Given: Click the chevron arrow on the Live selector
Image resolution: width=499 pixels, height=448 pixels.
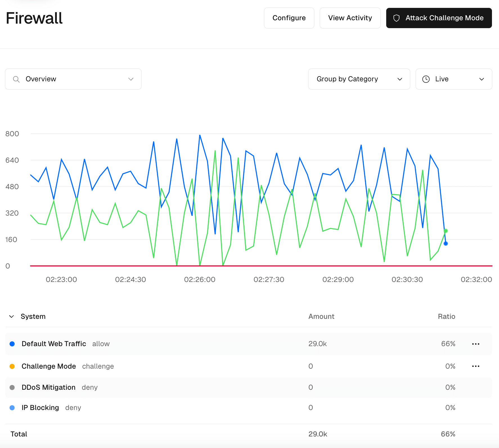Looking at the screenshot, I should click(x=482, y=79).
